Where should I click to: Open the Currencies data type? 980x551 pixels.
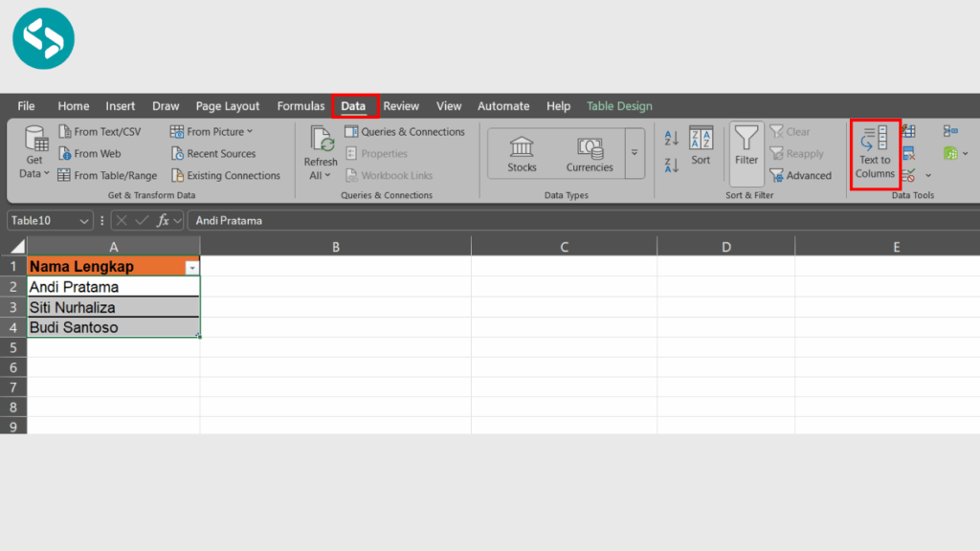tap(589, 153)
